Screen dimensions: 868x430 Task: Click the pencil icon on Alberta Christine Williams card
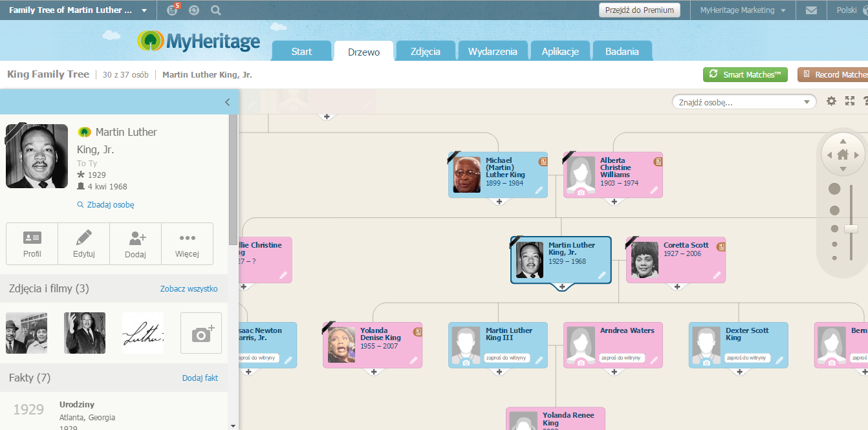click(654, 190)
